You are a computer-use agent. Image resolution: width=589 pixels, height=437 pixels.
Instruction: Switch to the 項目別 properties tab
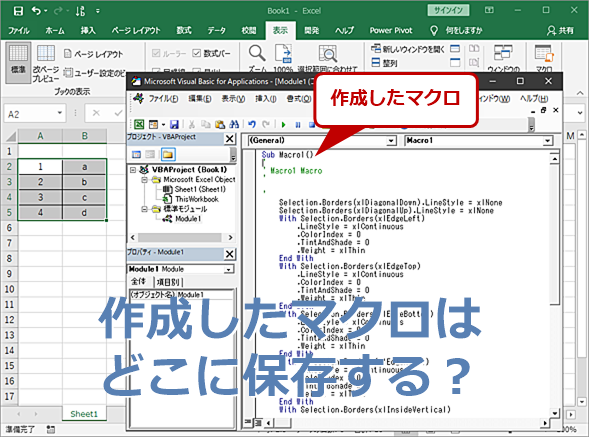click(168, 282)
